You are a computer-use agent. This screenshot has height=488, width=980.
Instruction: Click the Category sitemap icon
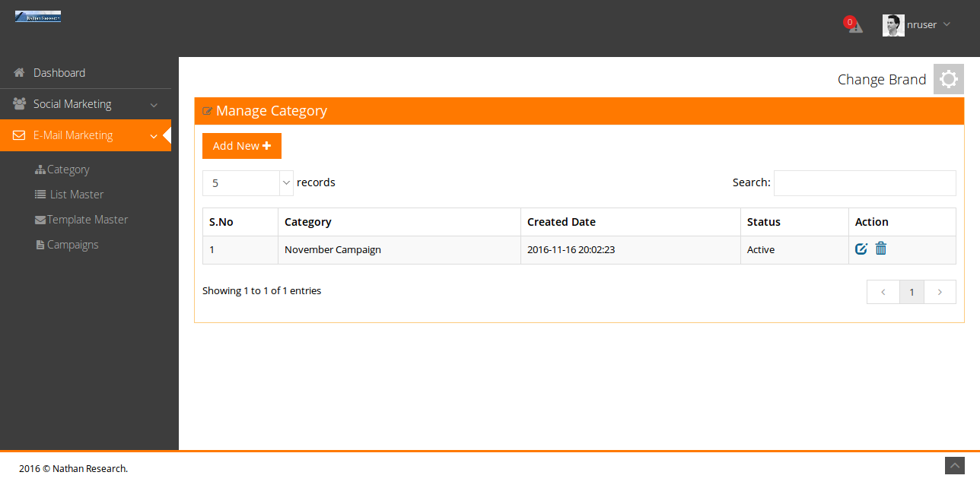click(40, 170)
